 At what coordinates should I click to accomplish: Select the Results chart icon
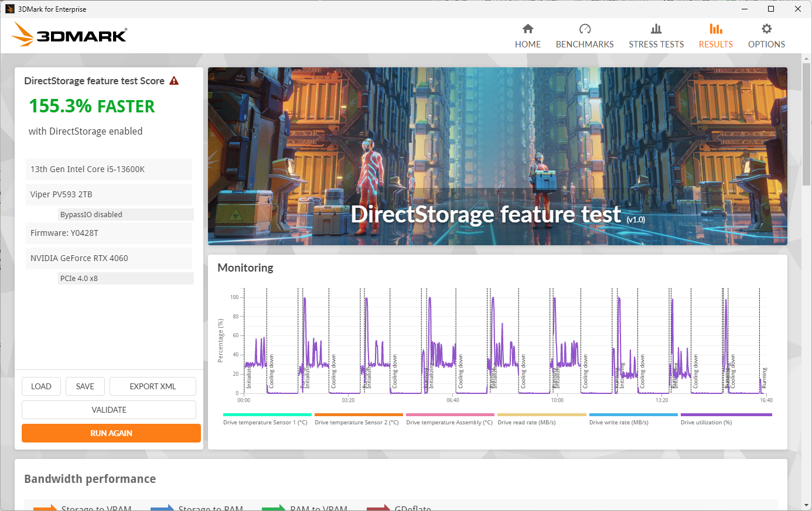tap(715, 29)
